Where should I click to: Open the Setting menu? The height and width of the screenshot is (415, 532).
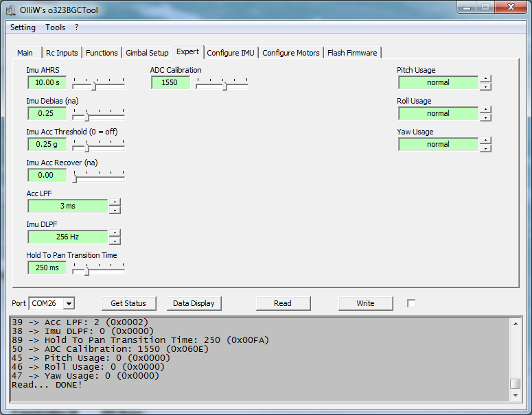click(23, 27)
